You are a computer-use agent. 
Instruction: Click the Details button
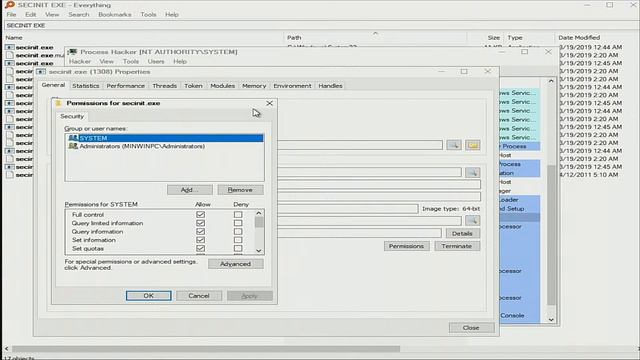(462, 233)
